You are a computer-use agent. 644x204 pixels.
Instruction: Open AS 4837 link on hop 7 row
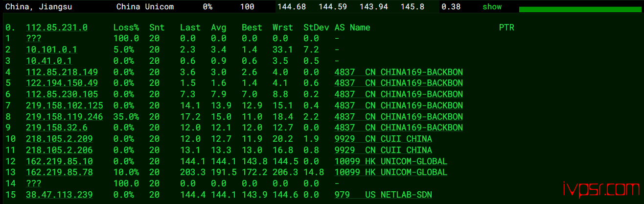[x=399, y=105]
